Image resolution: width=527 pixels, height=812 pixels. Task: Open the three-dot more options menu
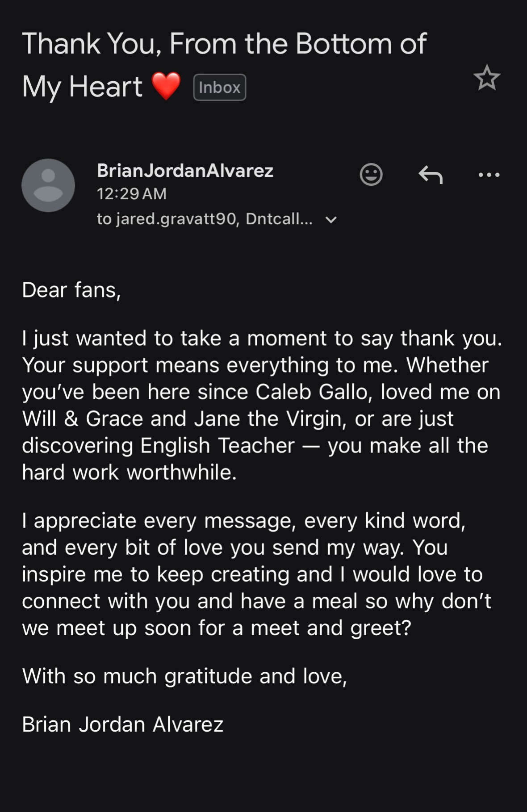(x=489, y=175)
